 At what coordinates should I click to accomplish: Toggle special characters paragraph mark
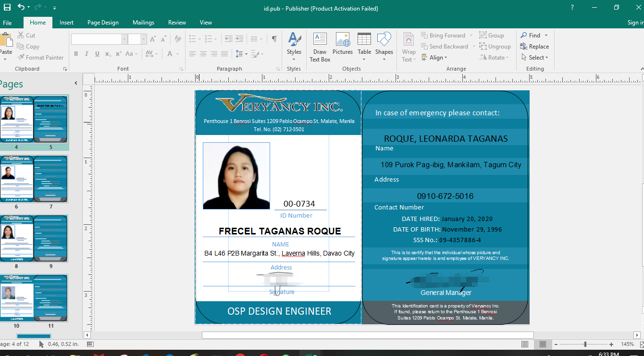coord(274,39)
